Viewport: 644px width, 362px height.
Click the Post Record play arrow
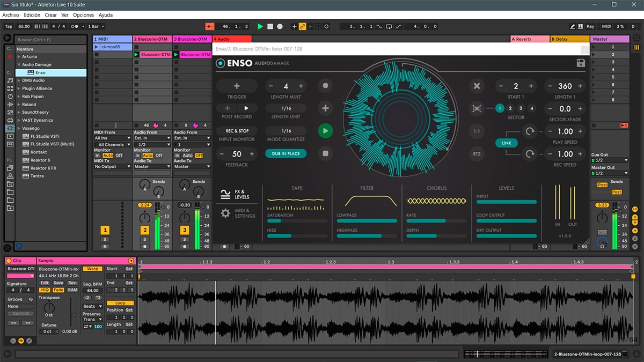coord(246,108)
